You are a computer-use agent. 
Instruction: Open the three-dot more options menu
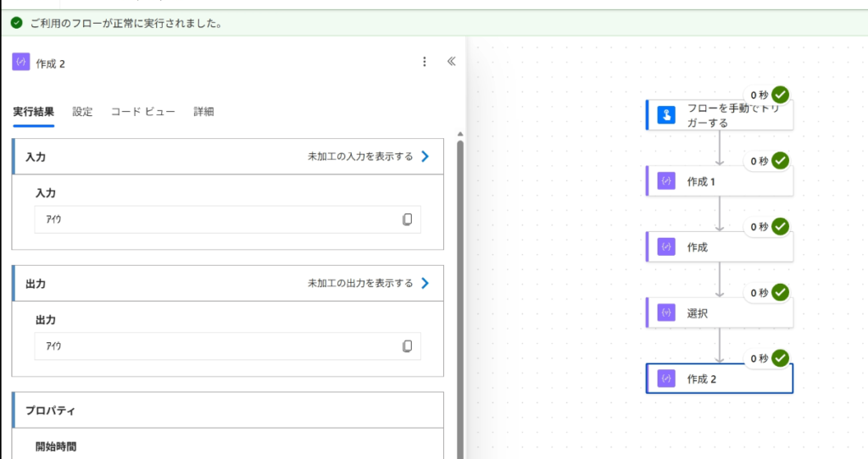tap(425, 62)
